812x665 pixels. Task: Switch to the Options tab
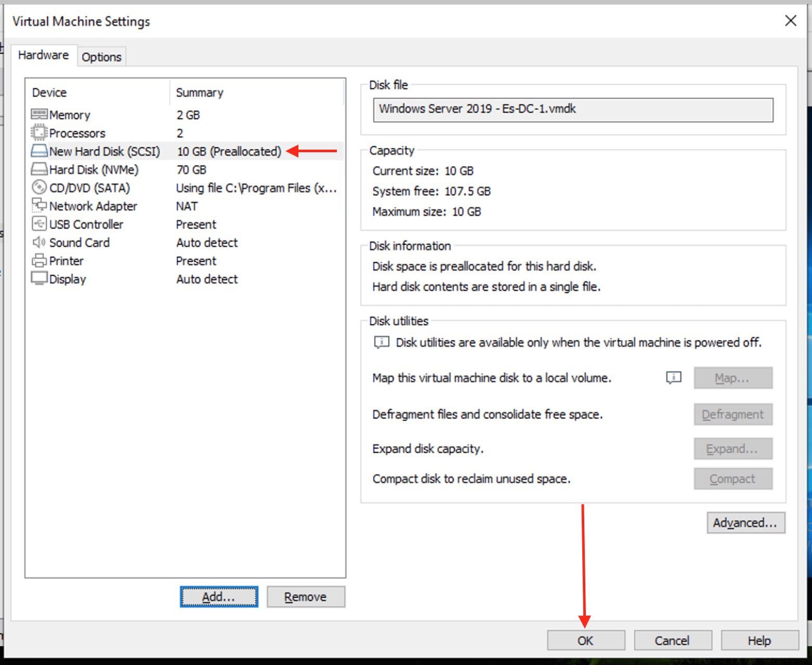coord(101,57)
